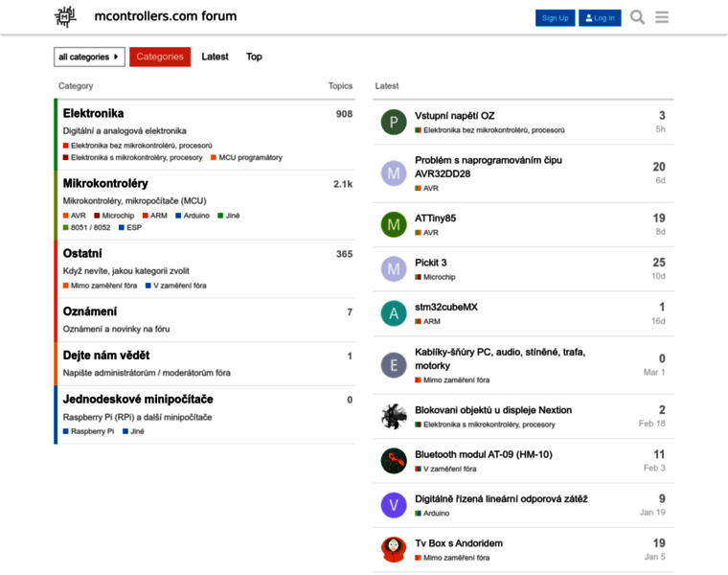Open subcategory Elektronika s mikrokontroléry under Elektronika

[133, 157]
